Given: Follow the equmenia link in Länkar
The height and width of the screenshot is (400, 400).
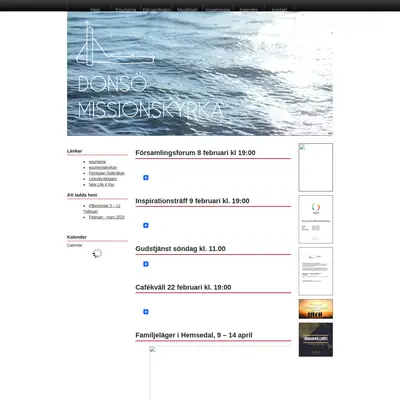Looking at the screenshot, I should pyautogui.click(x=97, y=162).
